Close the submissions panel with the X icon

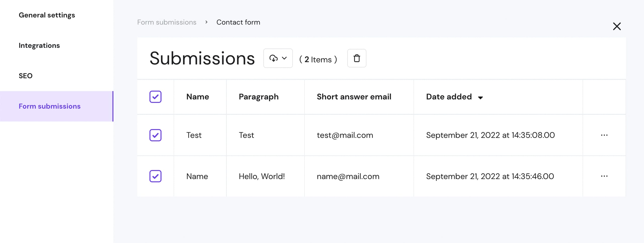(x=617, y=26)
